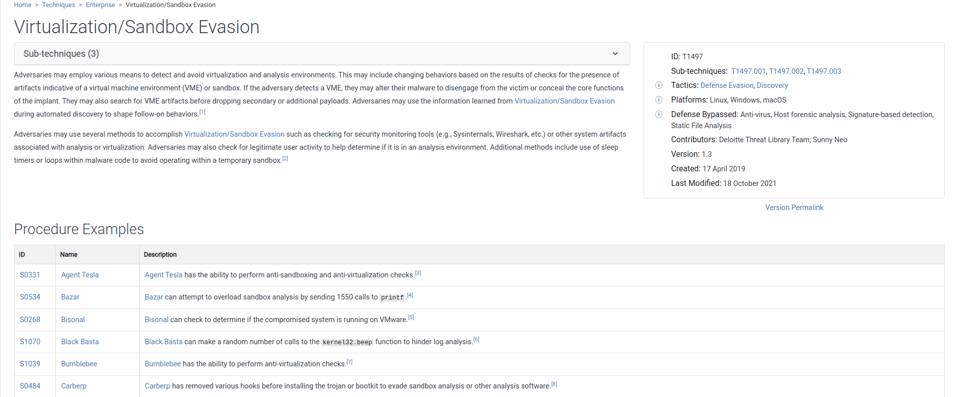Open the S1039 Bumblebee ID link
This screenshot has height=397, width=980.
pyautogui.click(x=30, y=364)
